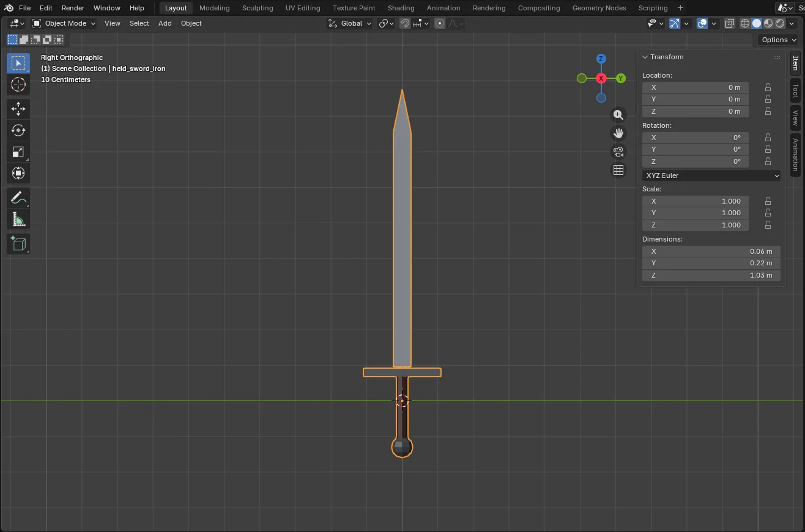
Task: Open Global transform orientation dropdown
Action: coord(349,23)
